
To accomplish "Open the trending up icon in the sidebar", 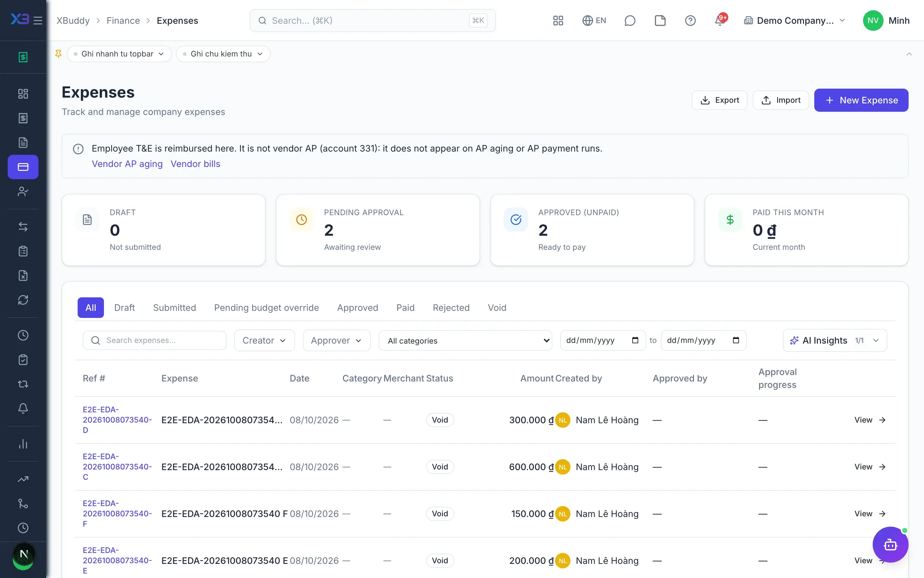I will click(x=23, y=479).
